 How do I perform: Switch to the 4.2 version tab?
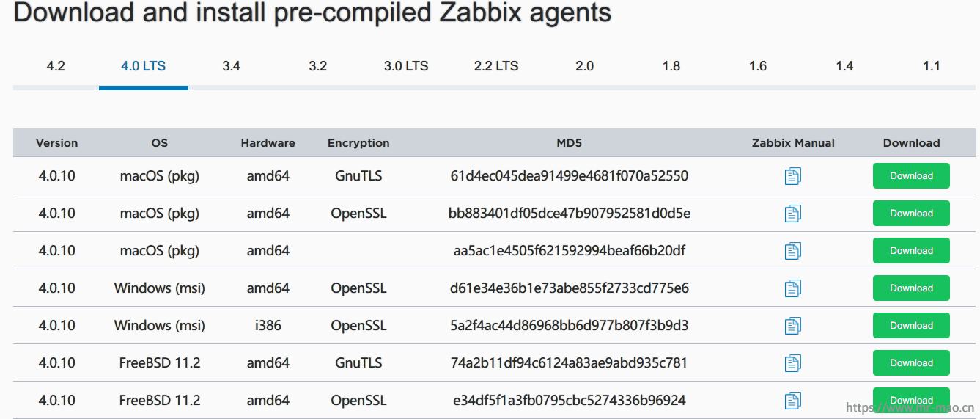click(x=56, y=66)
